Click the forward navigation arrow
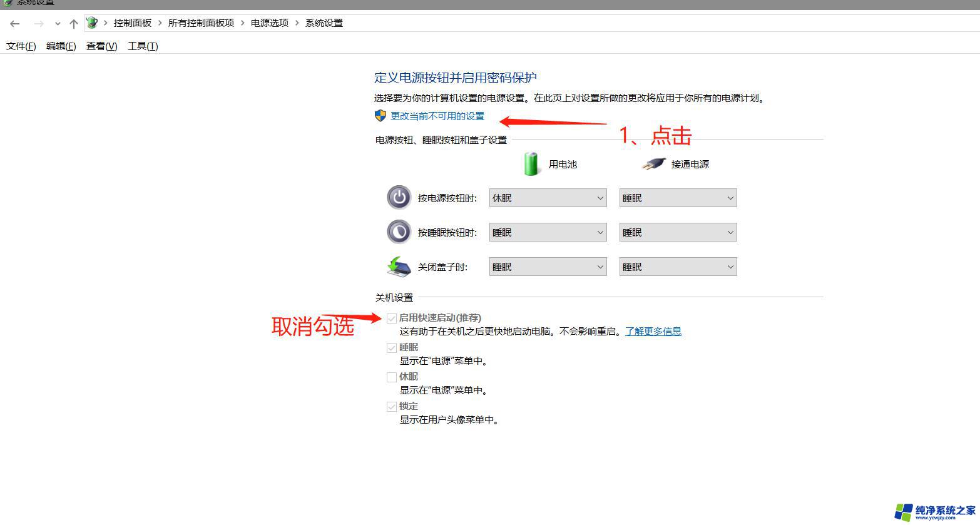The width and height of the screenshot is (980, 525). pos(39,24)
